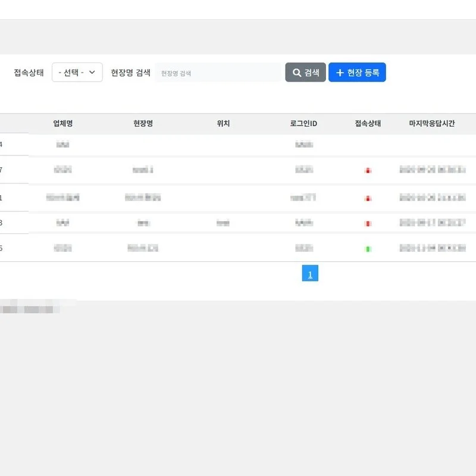Click the 로그인ID column header
Screen dimensions: 476x476
pos(303,123)
